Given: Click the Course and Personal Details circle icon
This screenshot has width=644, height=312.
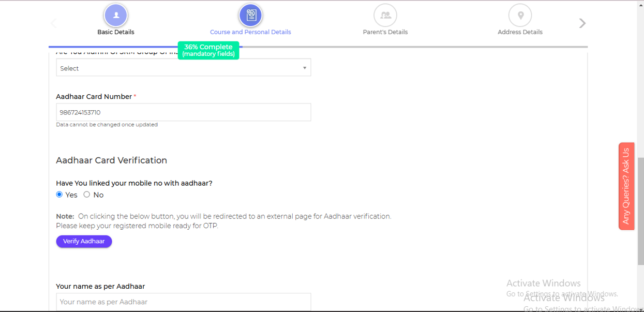Looking at the screenshot, I should coord(251,16).
